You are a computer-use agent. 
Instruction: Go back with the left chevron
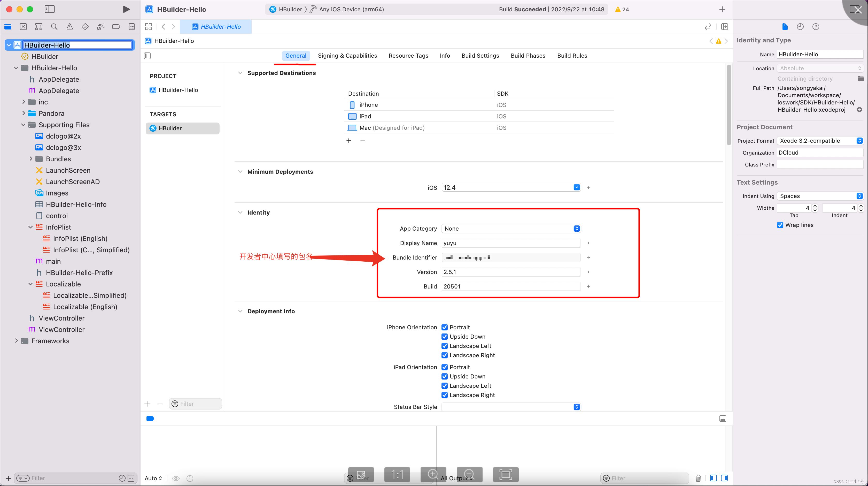pos(164,27)
